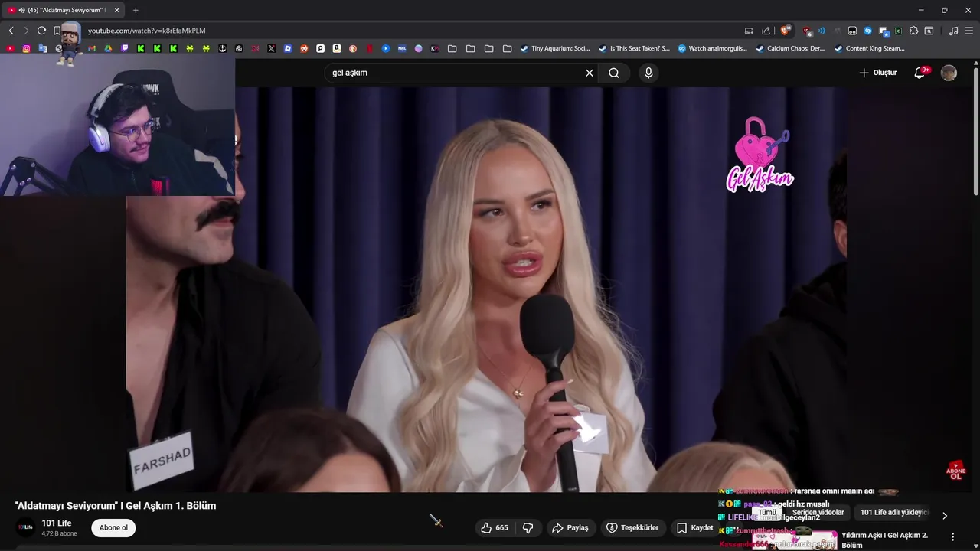This screenshot has width=980, height=551.
Task: Open the account avatar menu
Action: point(949,73)
